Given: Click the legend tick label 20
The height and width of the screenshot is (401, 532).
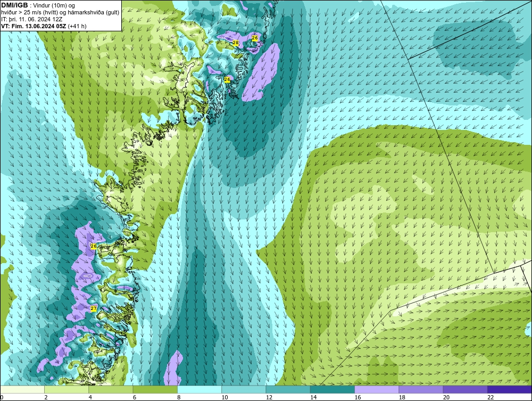Looking at the screenshot, I should point(446,397).
